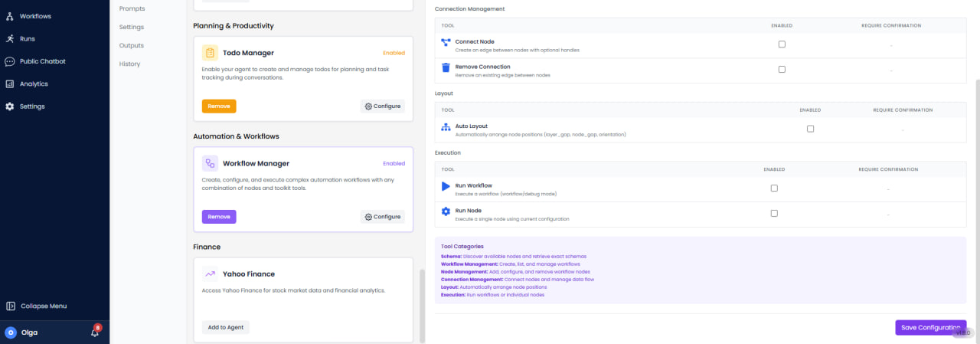
Task: Remove the Workflow Manager toolkit
Action: click(x=219, y=217)
